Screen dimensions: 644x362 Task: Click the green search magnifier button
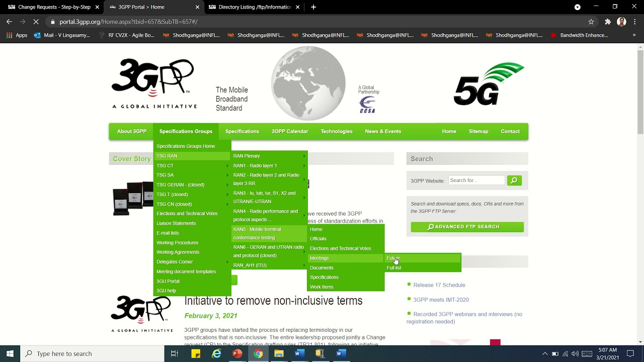tap(514, 180)
